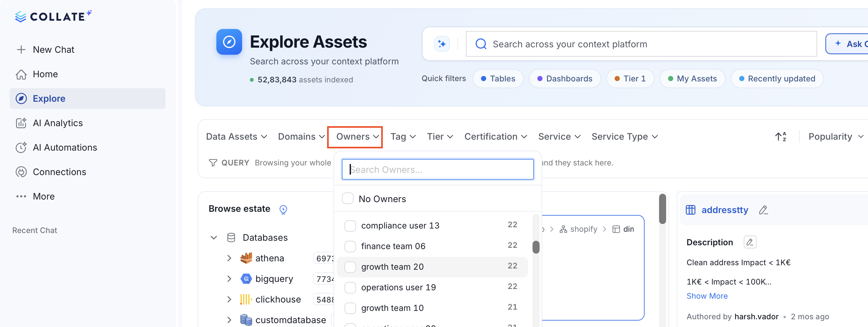Check the compliance user 13 checkbox
868x327 pixels.
350,226
